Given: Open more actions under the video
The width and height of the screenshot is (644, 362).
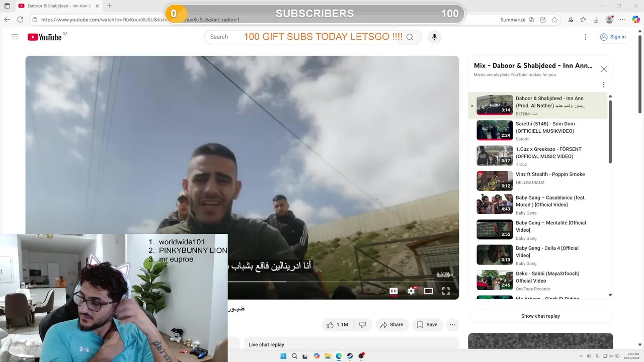Looking at the screenshot, I should tap(452, 325).
